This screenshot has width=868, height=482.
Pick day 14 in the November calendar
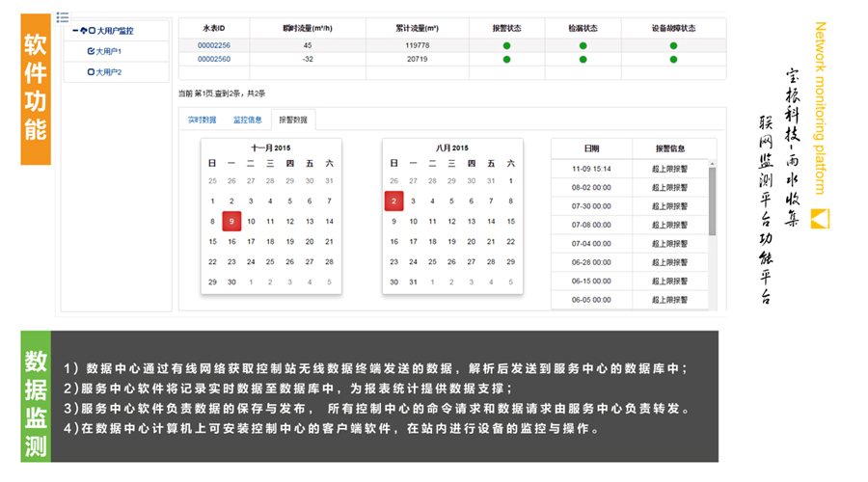click(330, 222)
